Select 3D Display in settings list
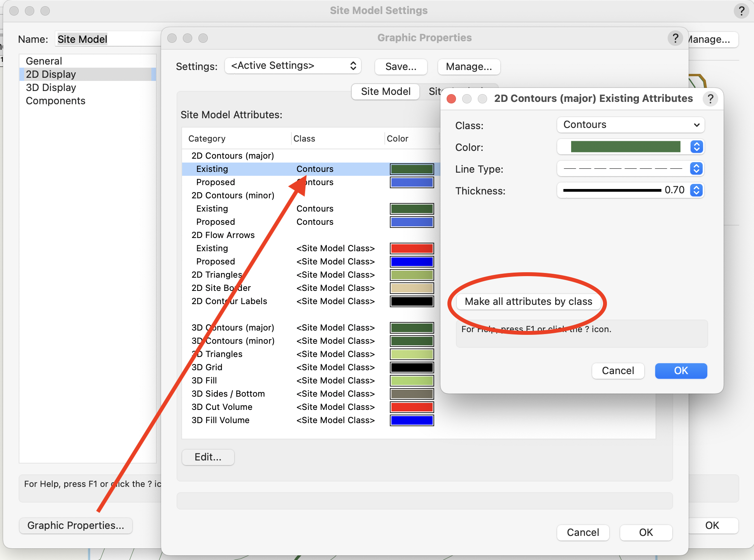 51,87
